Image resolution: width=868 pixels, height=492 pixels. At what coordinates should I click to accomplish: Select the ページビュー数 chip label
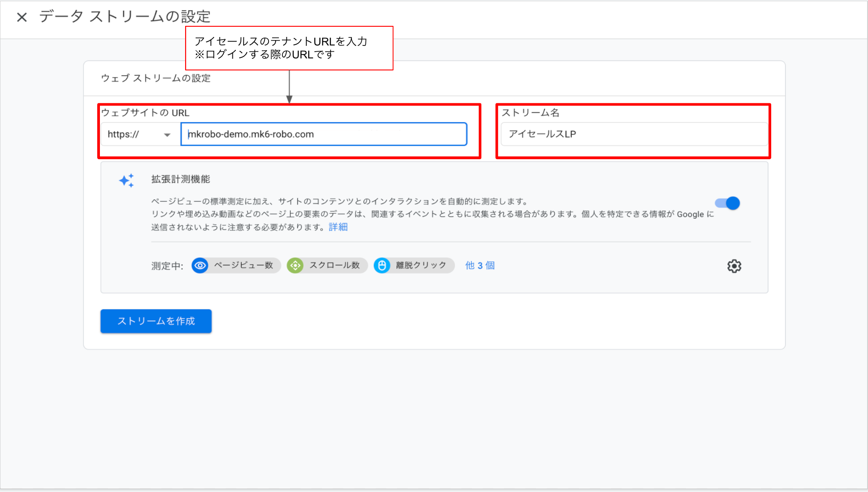point(244,266)
